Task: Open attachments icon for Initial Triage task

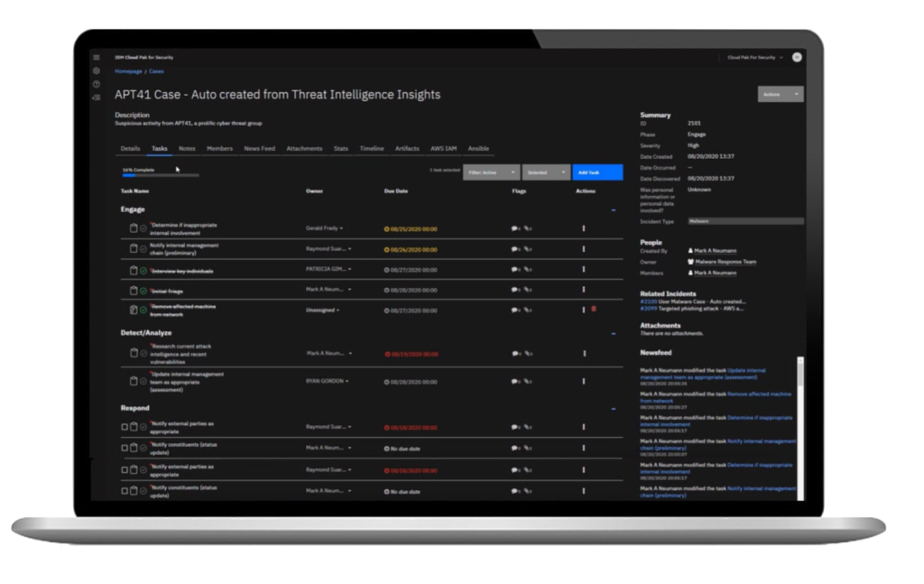Action: coord(528,290)
